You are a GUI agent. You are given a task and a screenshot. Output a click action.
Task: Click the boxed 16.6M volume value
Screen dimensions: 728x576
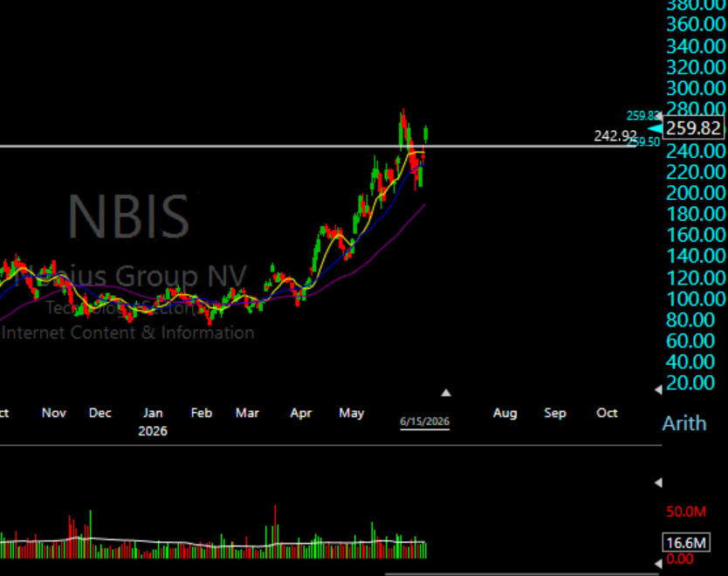pyautogui.click(x=686, y=542)
